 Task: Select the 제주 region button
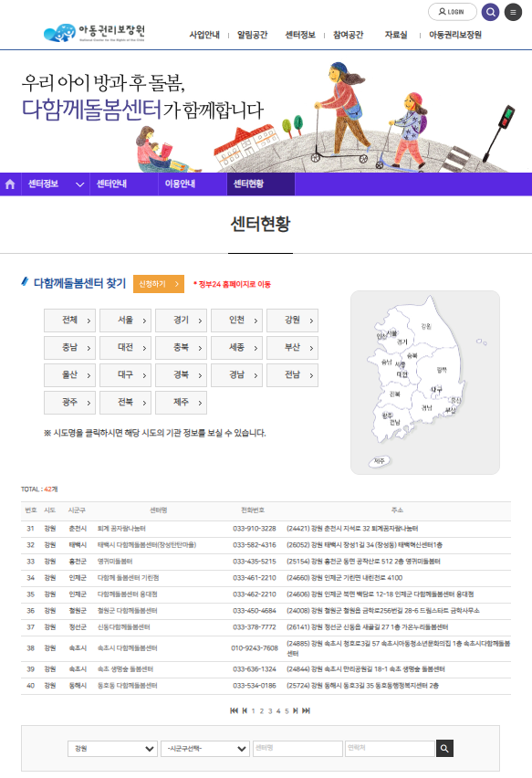(x=181, y=403)
